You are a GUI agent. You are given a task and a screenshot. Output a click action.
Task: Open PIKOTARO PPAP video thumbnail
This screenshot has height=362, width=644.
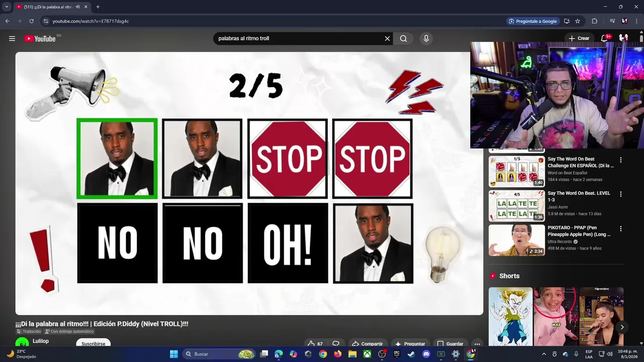pos(517,240)
